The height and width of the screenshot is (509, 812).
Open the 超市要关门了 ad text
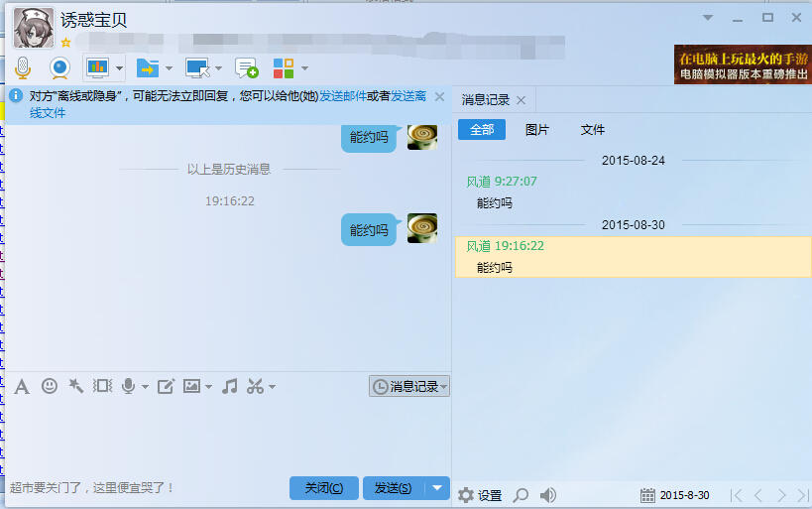coord(91,488)
